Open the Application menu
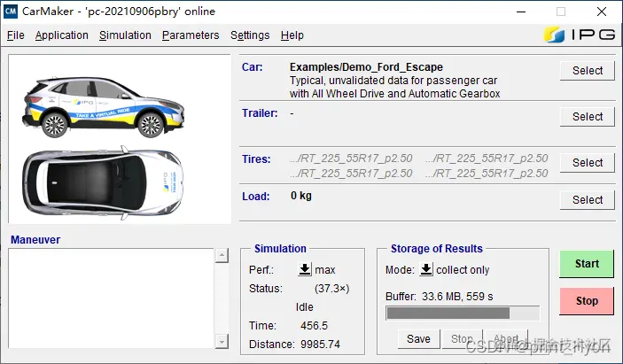This screenshot has width=623, height=364. [61, 35]
